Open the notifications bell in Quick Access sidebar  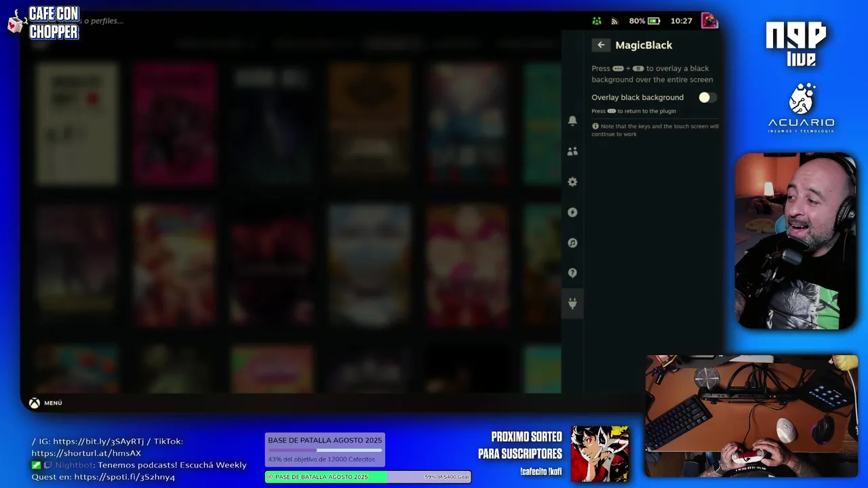coord(572,121)
